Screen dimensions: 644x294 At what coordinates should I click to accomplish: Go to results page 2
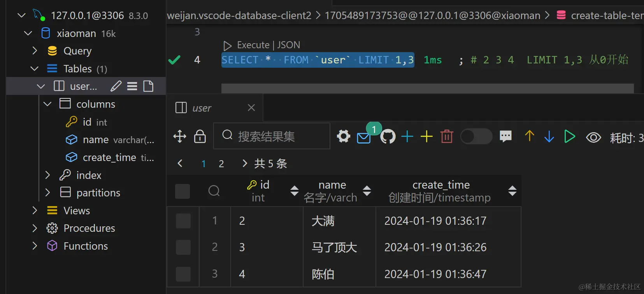221,164
